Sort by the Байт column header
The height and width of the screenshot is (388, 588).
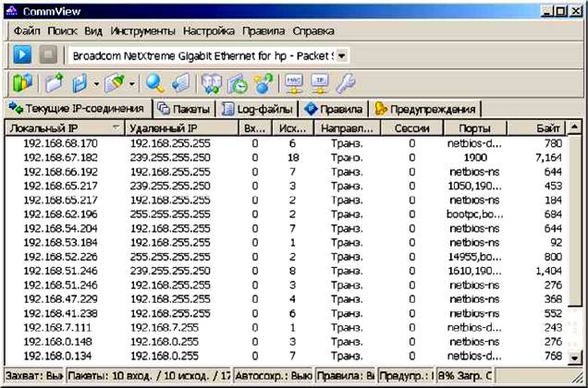point(548,127)
